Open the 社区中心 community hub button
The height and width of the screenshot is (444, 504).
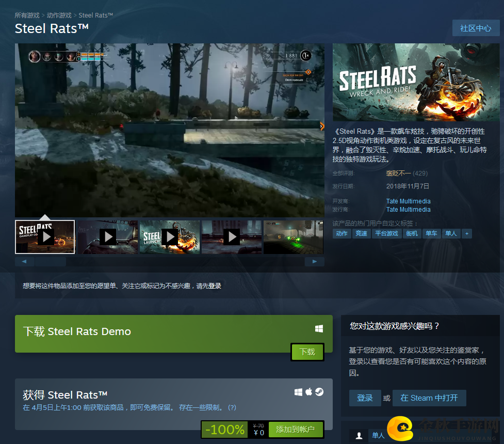(x=476, y=28)
